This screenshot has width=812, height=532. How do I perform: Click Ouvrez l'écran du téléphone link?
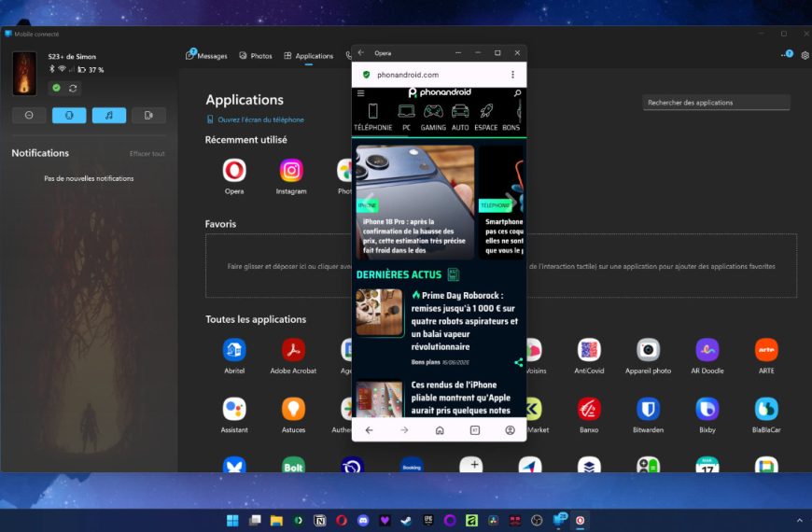260,119
